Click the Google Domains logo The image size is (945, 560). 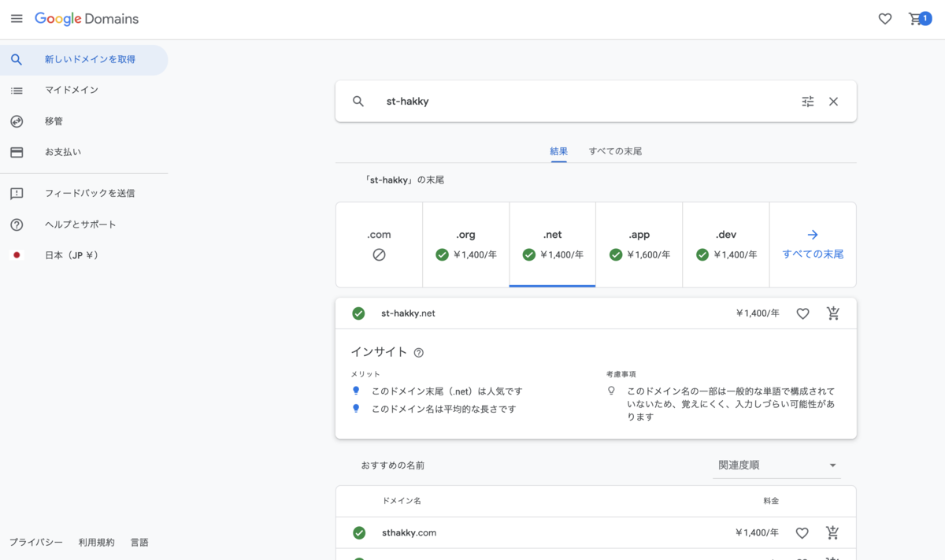coord(87,19)
